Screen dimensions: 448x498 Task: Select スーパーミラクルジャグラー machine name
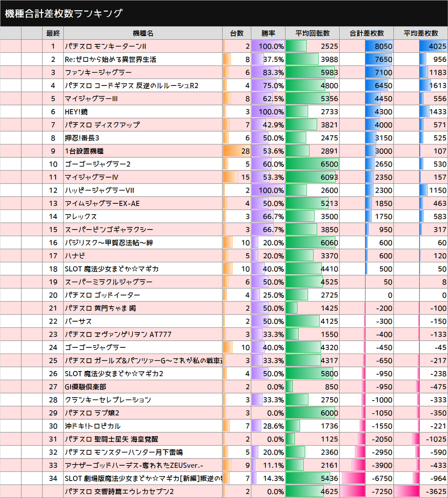(x=109, y=282)
